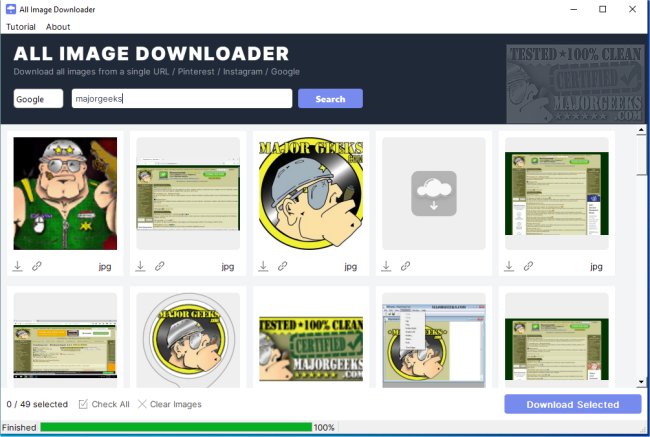Minimize the All Image Downloader window
The width and height of the screenshot is (650, 437).
(574, 9)
